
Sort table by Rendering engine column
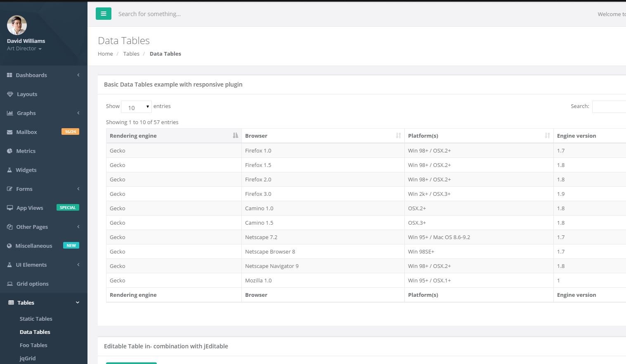coord(174,136)
